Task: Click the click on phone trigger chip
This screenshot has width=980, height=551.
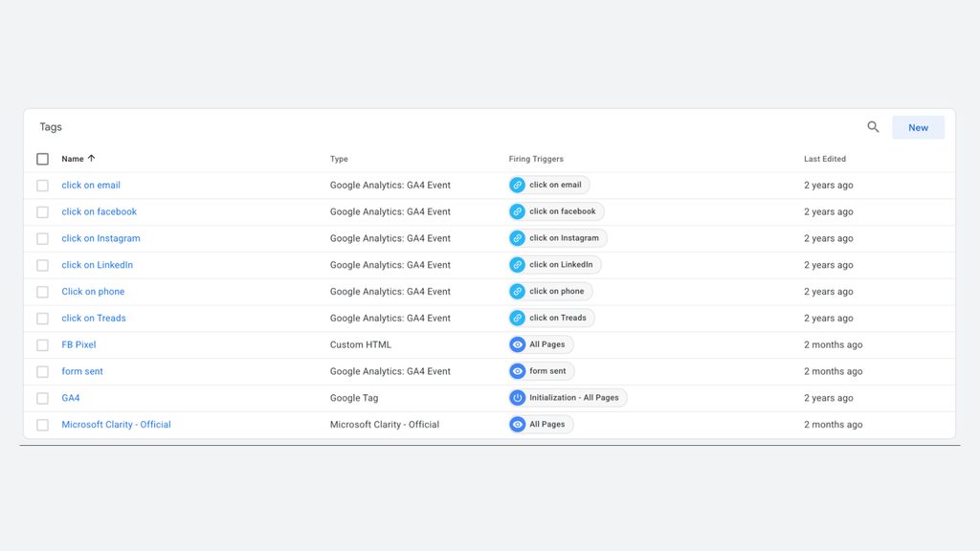Action: point(550,291)
